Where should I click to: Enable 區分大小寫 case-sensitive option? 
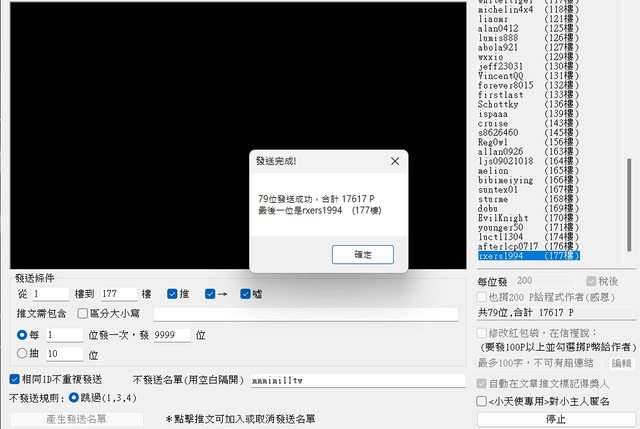[x=82, y=314]
